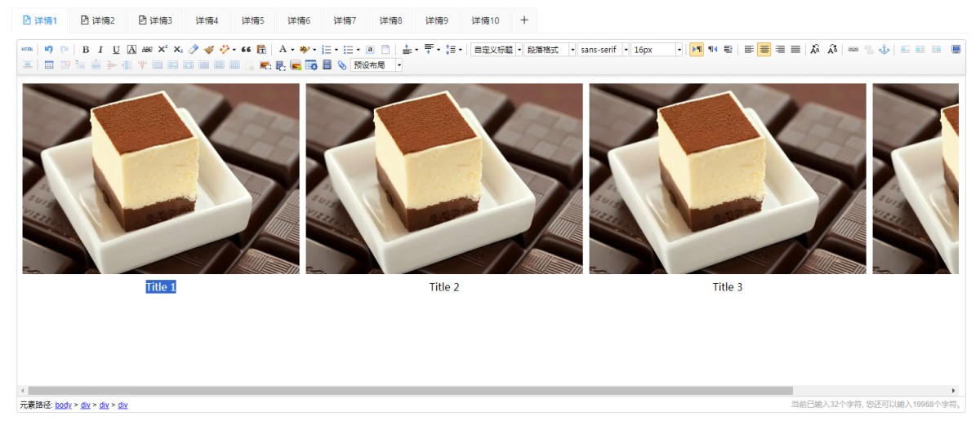Toggle subscript formatting

(178, 50)
